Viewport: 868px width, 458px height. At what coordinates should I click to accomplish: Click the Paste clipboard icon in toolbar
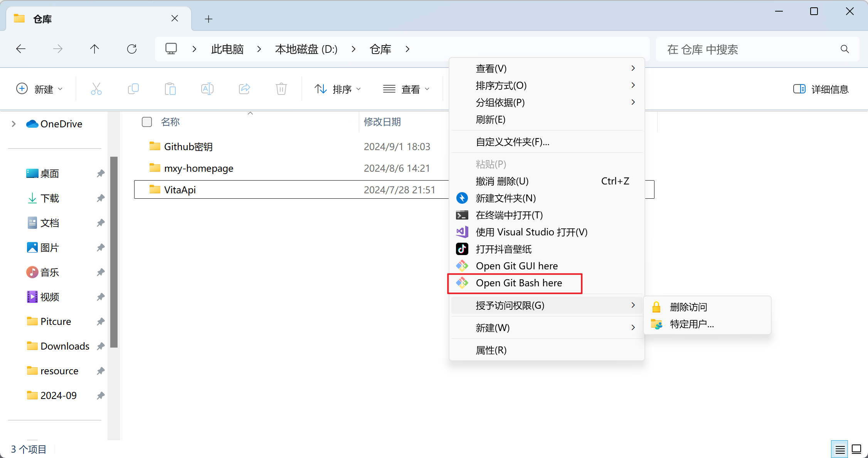click(x=170, y=89)
